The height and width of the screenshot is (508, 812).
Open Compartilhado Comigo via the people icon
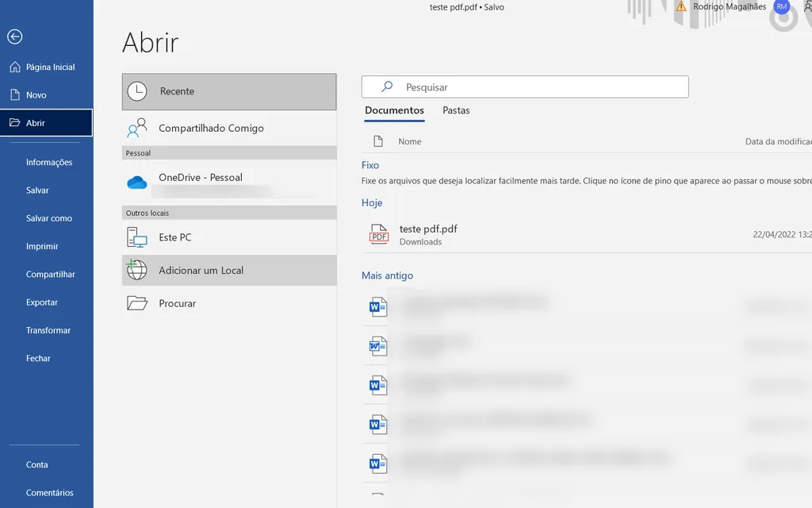(x=138, y=127)
